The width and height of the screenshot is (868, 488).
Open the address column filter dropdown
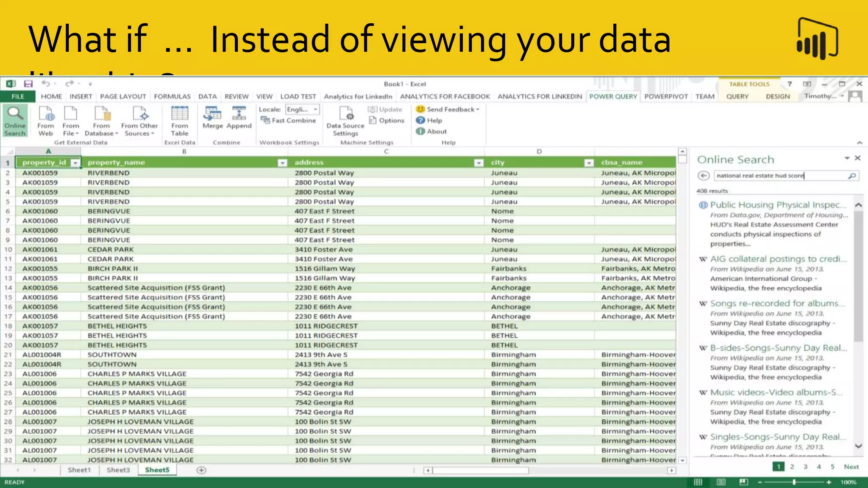479,163
